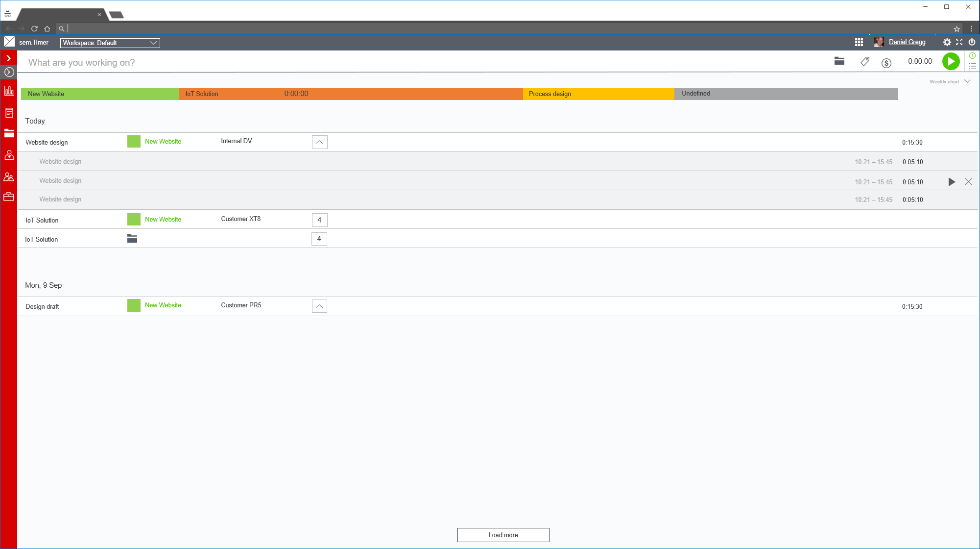The height and width of the screenshot is (549, 980).
Task: Toggle fullscreen mode icon
Action: [959, 42]
